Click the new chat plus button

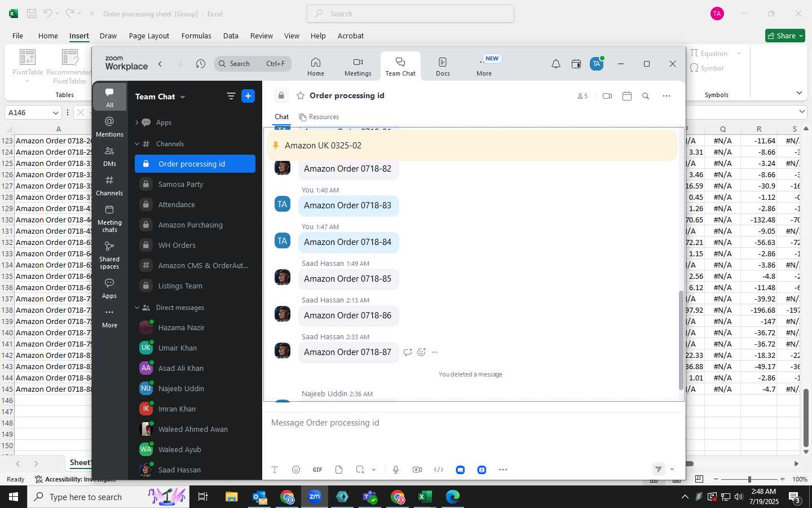(x=248, y=96)
